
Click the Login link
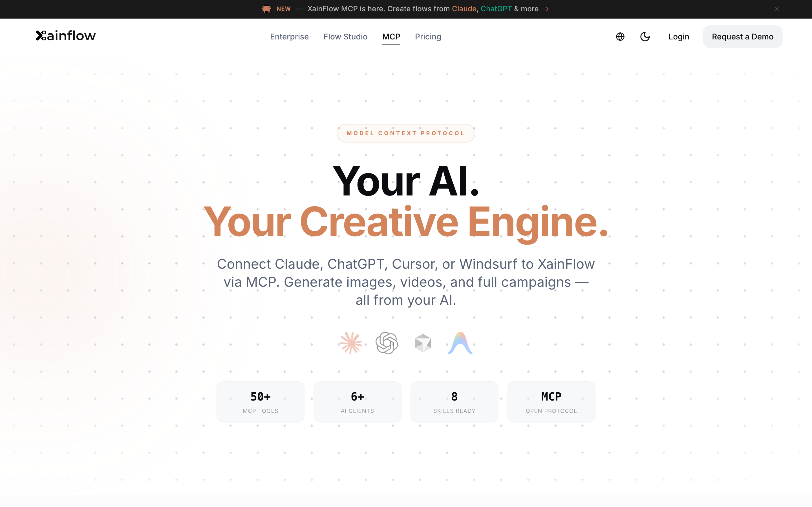(679, 37)
